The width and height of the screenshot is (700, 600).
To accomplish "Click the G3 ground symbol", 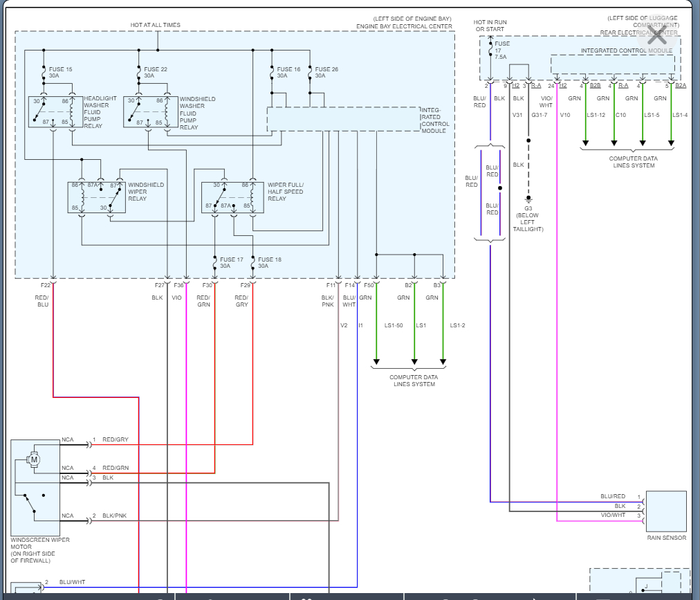I will point(528,200).
